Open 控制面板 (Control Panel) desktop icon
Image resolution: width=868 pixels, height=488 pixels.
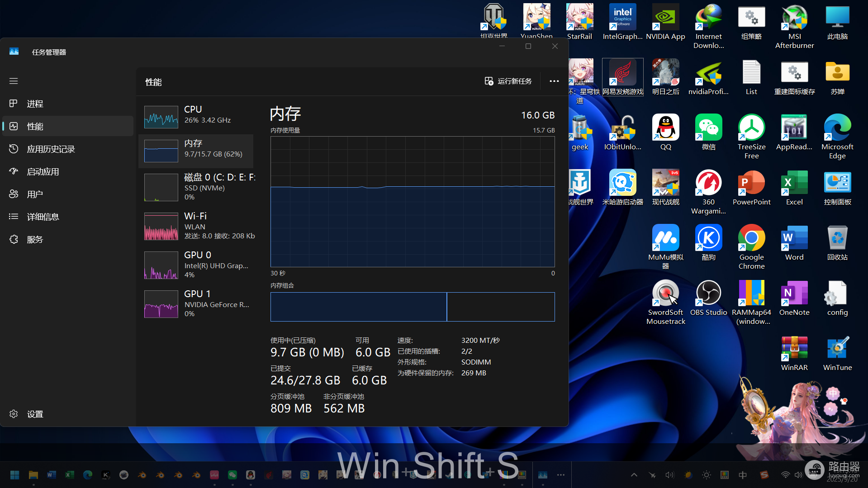tap(837, 188)
